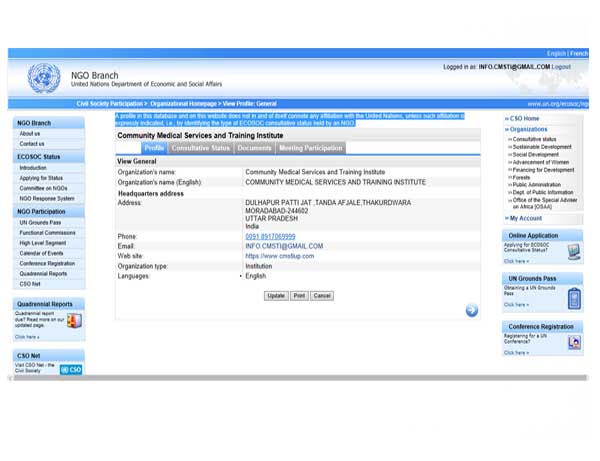
Task: Open Applying for Status link
Action: coord(41,178)
